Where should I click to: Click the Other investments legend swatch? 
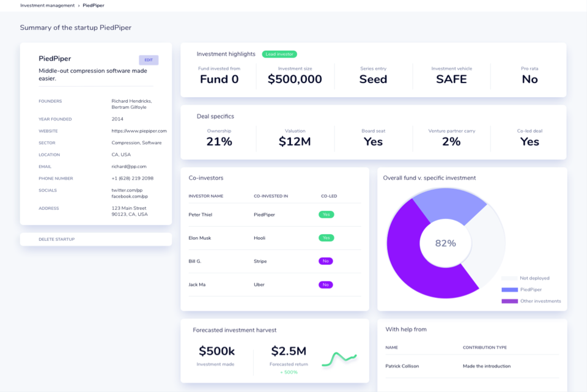click(509, 301)
